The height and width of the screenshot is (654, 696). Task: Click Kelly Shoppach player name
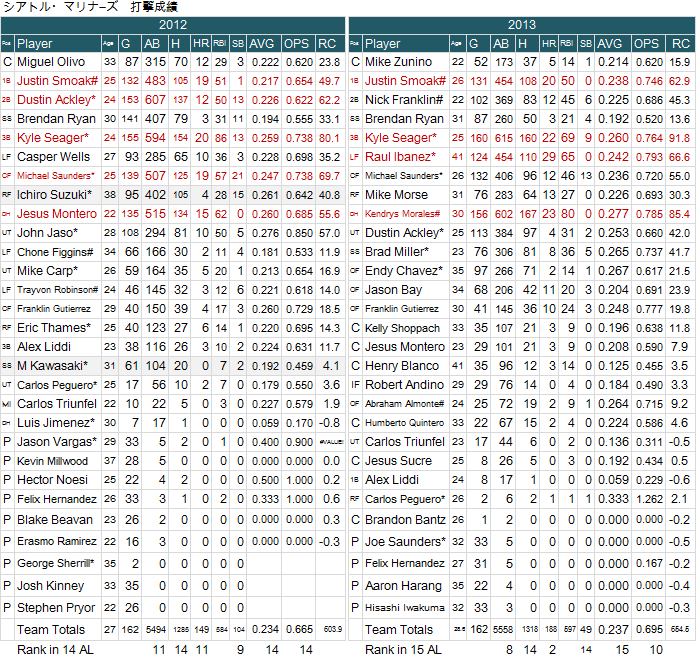click(x=402, y=328)
